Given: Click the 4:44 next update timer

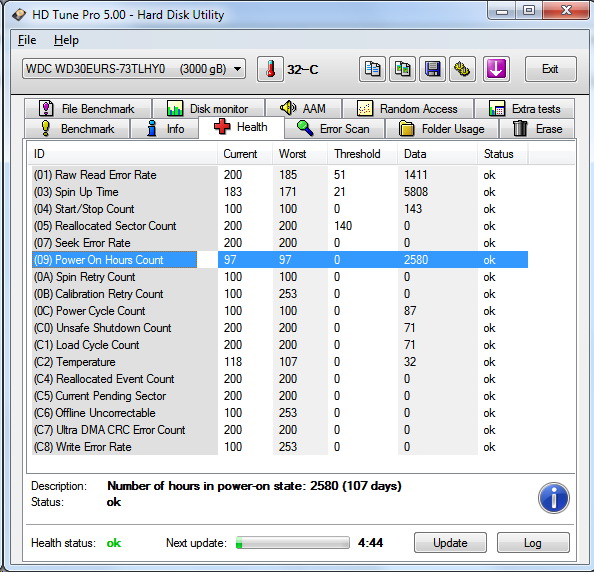Looking at the screenshot, I should (370, 543).
